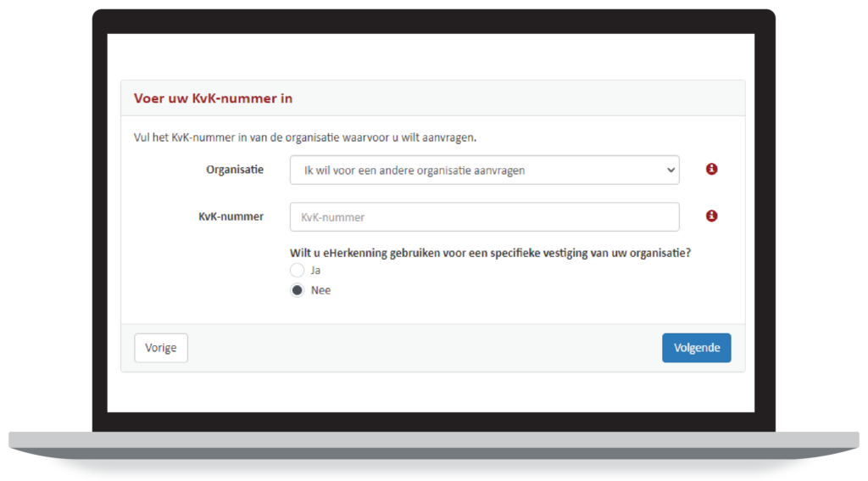Screen dimensions: 868x481
Task: Go to next step with Volgende button
Action: coord(697,348)
